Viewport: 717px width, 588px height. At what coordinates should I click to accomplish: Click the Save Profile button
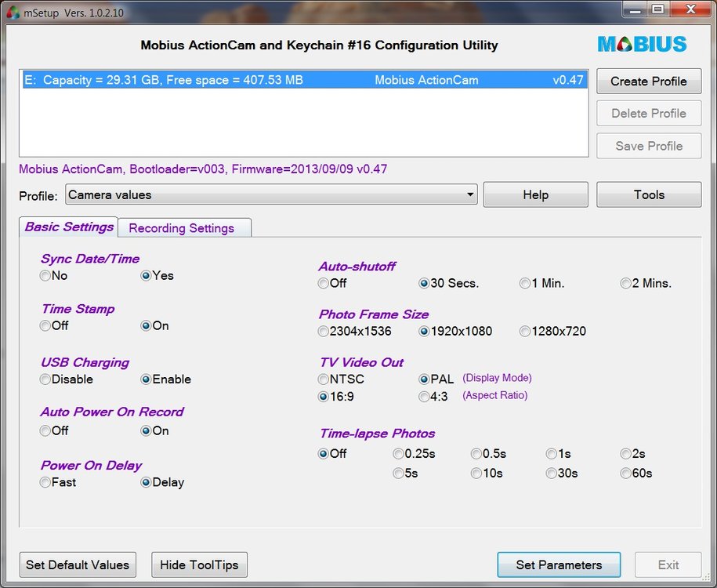click(649, 146)
